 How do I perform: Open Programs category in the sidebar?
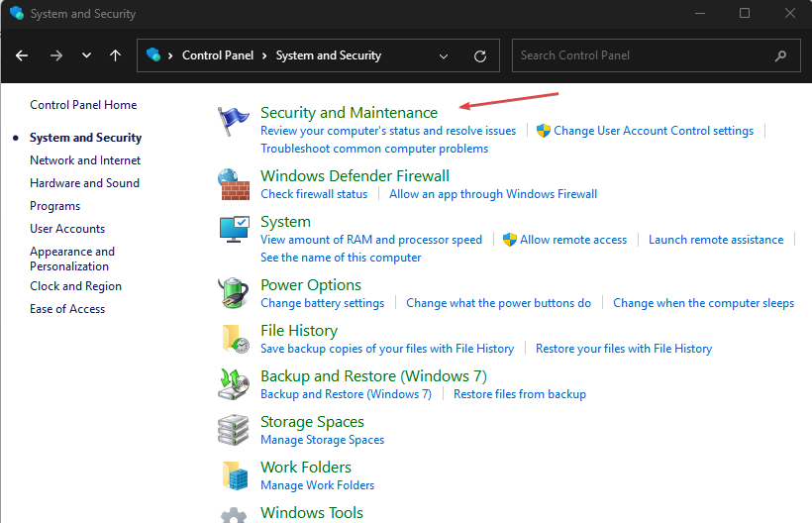coord(54,206)
